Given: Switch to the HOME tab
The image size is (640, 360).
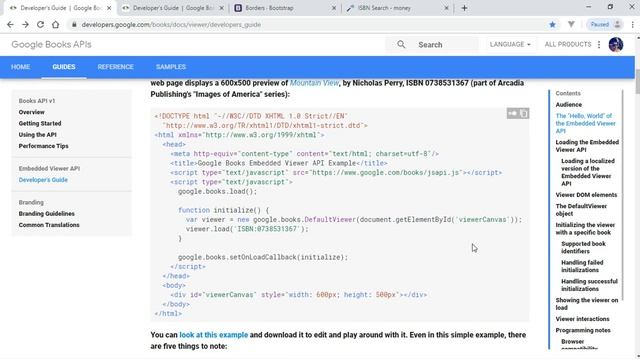Looking at the screenshot, I should [x=20, y=67].
